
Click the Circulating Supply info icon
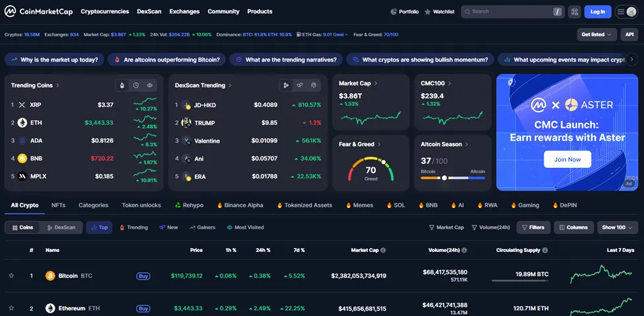point(545,251)
